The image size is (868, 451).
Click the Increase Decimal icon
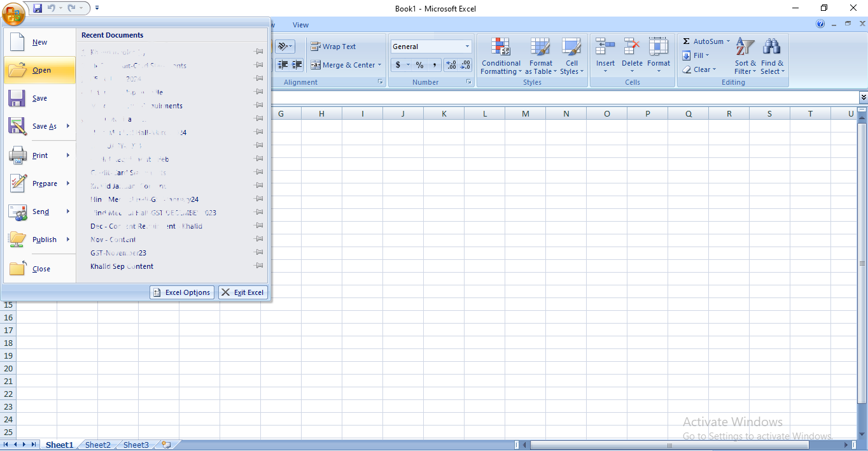[x=451, y=65]
